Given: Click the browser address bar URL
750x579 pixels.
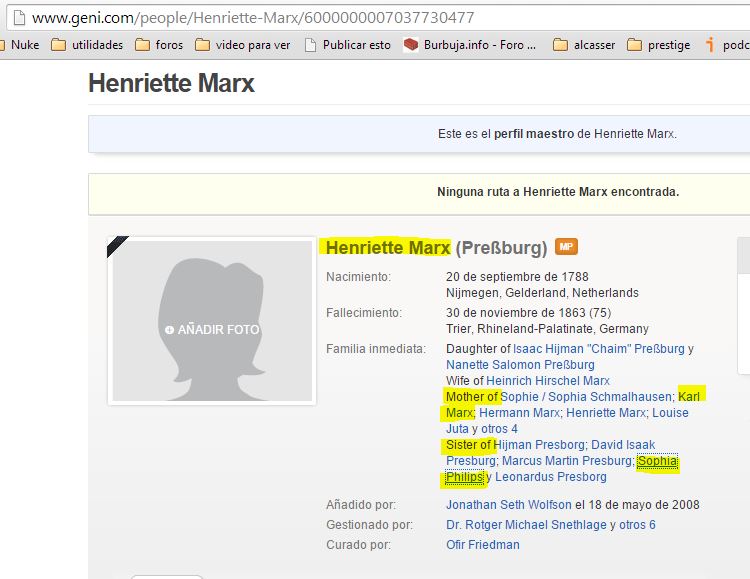Looking at the screenshot, I should [250, 18].
